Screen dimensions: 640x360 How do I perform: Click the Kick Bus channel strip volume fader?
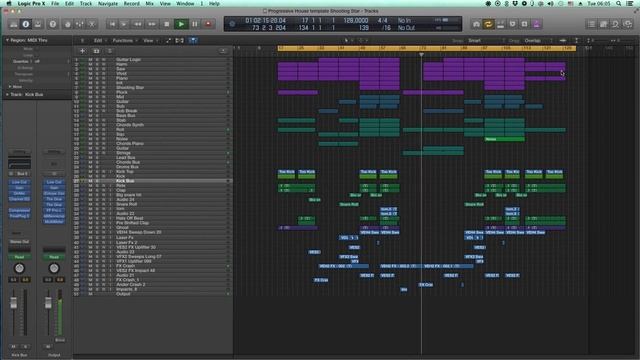[x=13, y=303]
